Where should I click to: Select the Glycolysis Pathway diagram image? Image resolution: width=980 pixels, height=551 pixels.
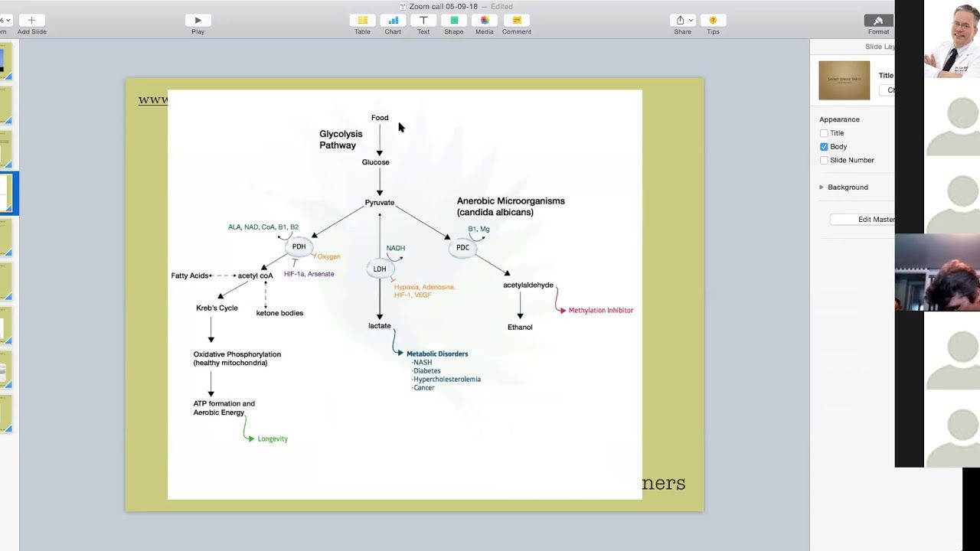[x=404, y=295]
